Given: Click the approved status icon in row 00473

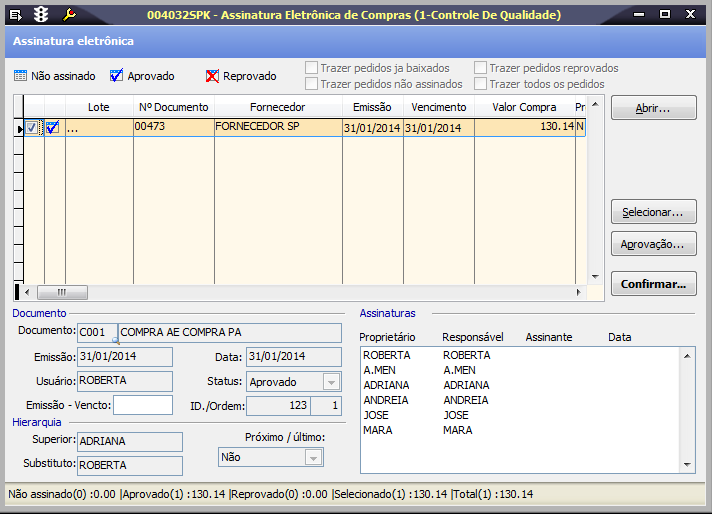Looking at the screenshot, I should point(53,127).
